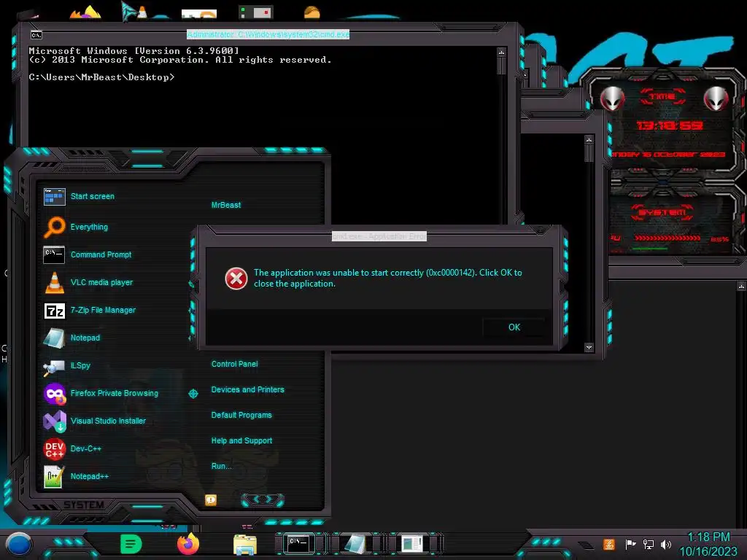Click the C:\Users\MrBeast\Desktop> prompt line
The width and height of the screenshot is (747, 560).
coord(101,77)
